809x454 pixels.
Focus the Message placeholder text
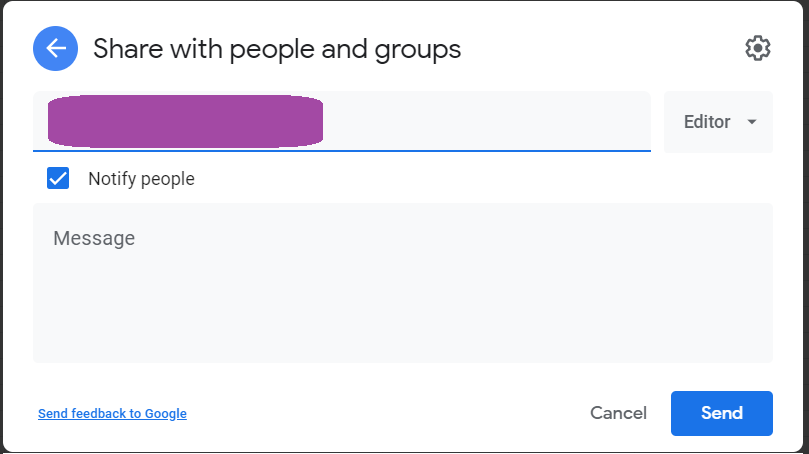pos(94,238)
